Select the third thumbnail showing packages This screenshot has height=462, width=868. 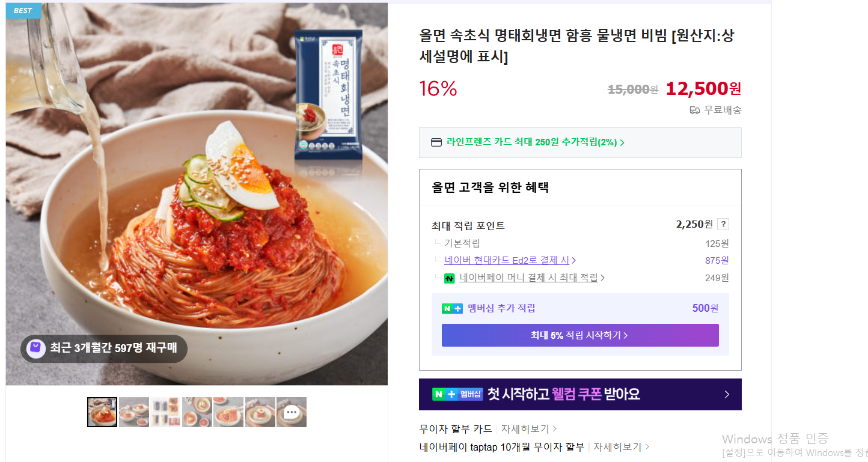click(x=165, y=412)
